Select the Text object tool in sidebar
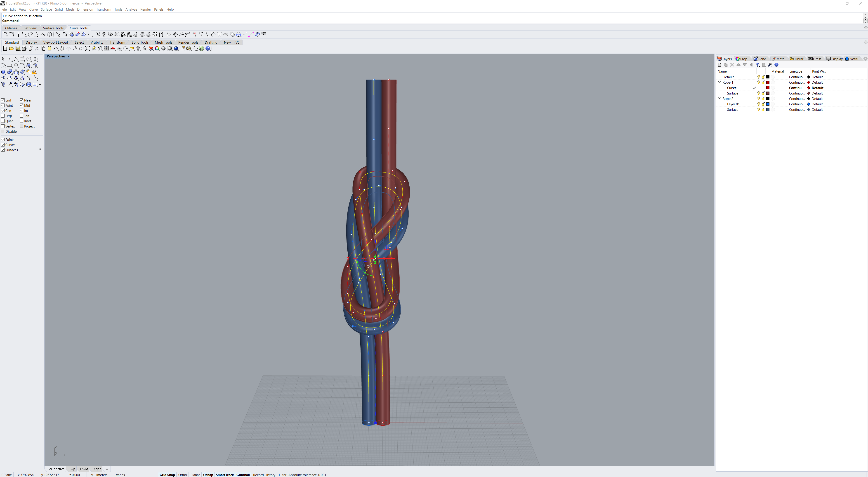Viewport: 868px width, 477px height. pyautogui.click(x=3, y=85)
